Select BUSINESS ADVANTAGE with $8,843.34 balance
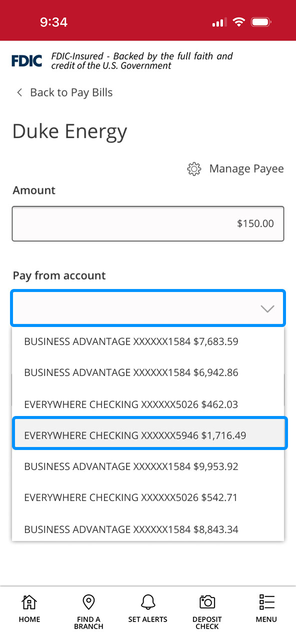296x644 pixels. tap(131, 529)
